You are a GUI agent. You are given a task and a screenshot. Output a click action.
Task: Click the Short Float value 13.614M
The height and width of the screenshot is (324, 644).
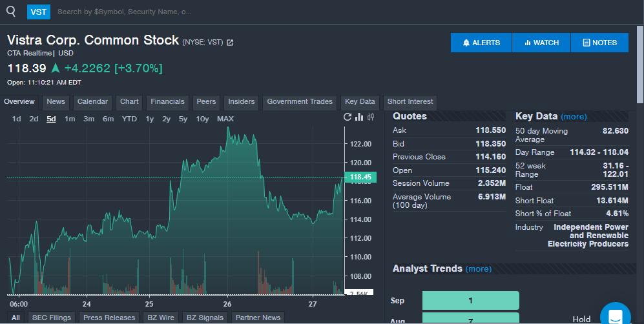pyautogui.click(x=612, y=201)
